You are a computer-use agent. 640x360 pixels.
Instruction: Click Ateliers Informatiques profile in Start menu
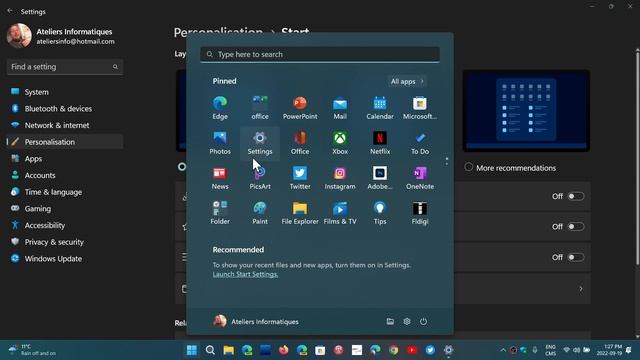point(256,322)
